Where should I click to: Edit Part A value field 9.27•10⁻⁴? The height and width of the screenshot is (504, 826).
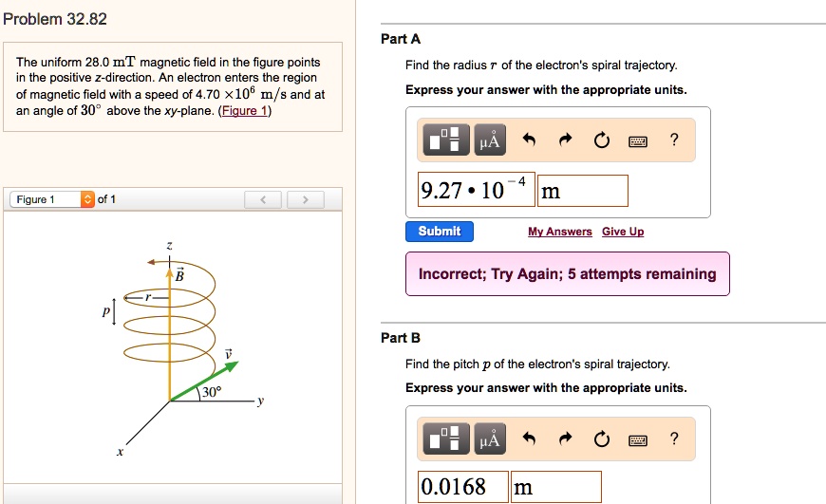coord(477,190)
